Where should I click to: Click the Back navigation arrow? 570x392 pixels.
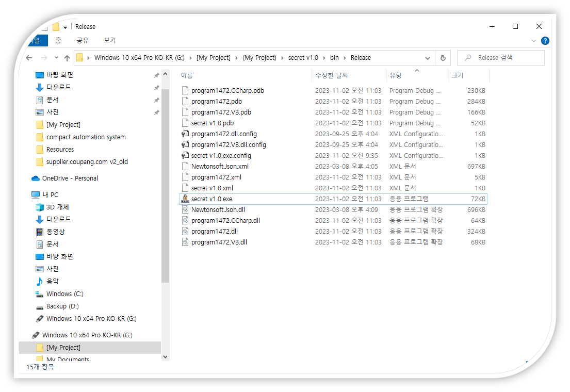point(29,58)
